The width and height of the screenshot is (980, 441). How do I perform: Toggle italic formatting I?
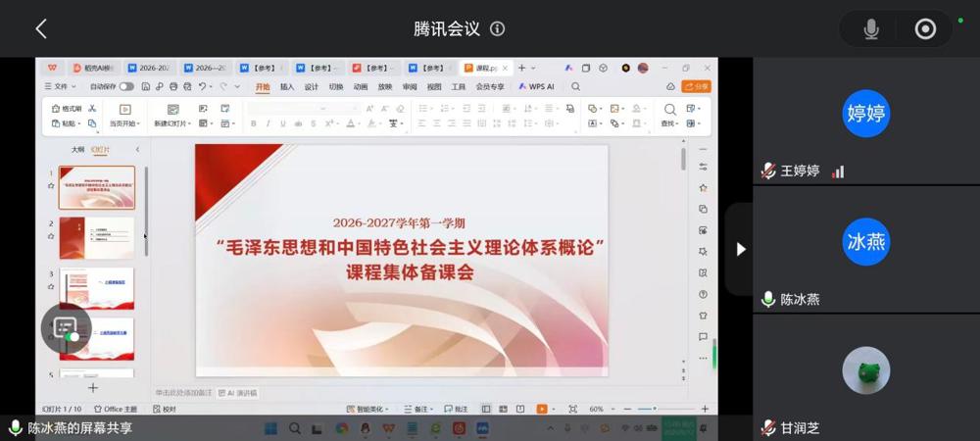(269, 123)
